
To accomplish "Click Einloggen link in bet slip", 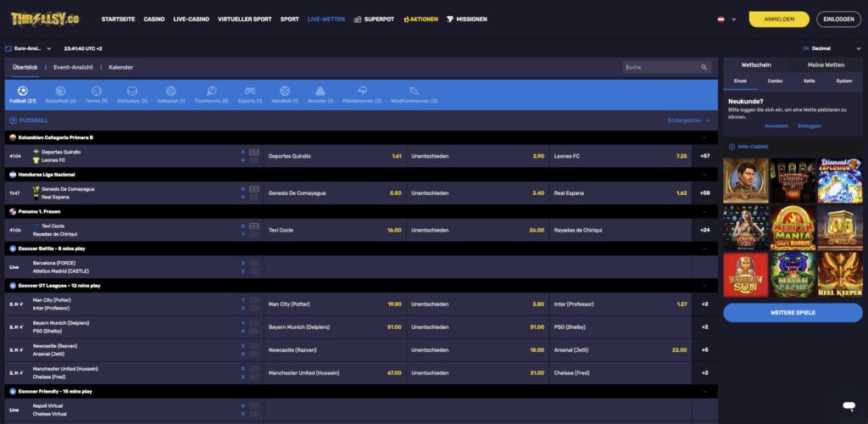I will click(x=810, y=126).
